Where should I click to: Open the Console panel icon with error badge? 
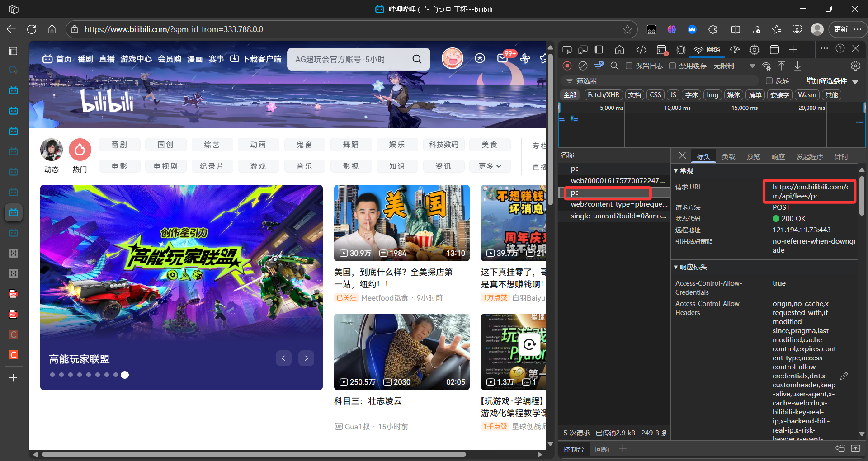click(662, 50)
